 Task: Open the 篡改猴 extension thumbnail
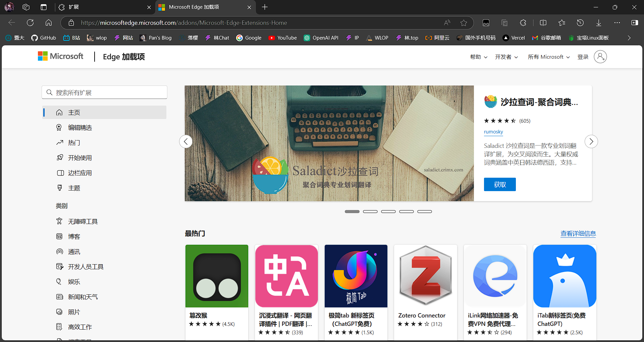coord(217,276)
